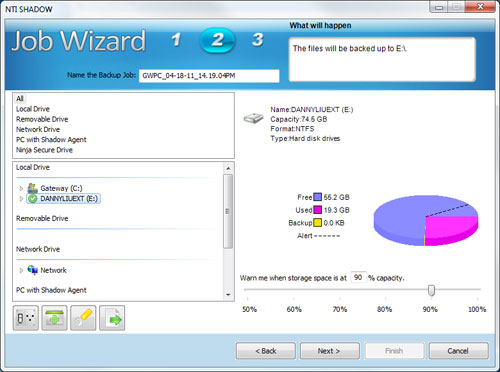Expand the Network tree node
The height and width of the screenshot is (372, 500).
[21, 270]
